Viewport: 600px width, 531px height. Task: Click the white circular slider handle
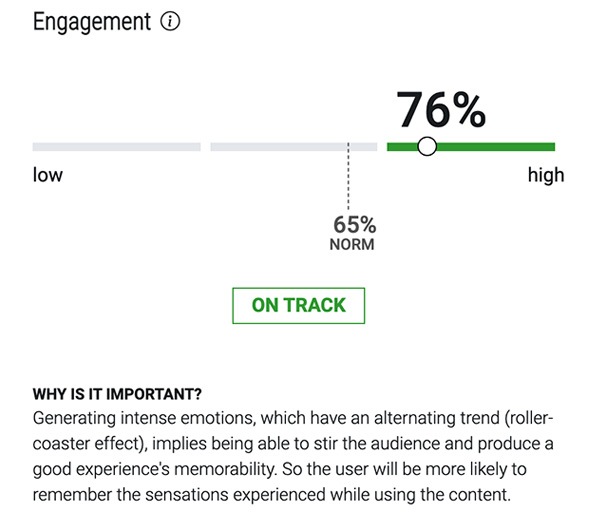tap(427, 147)
